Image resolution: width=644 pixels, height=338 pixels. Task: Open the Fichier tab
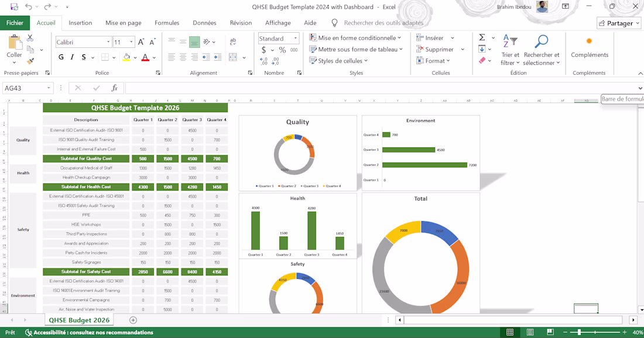click(15, 23)
